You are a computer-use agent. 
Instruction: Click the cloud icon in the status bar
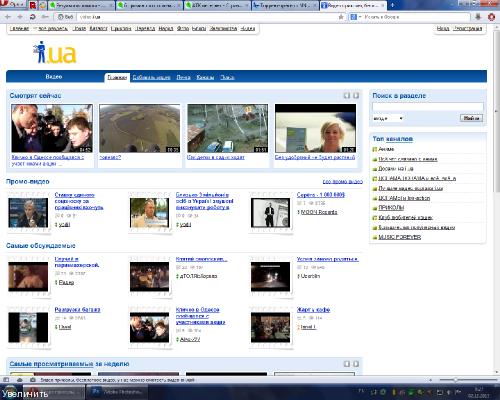(x=20, y=380)
